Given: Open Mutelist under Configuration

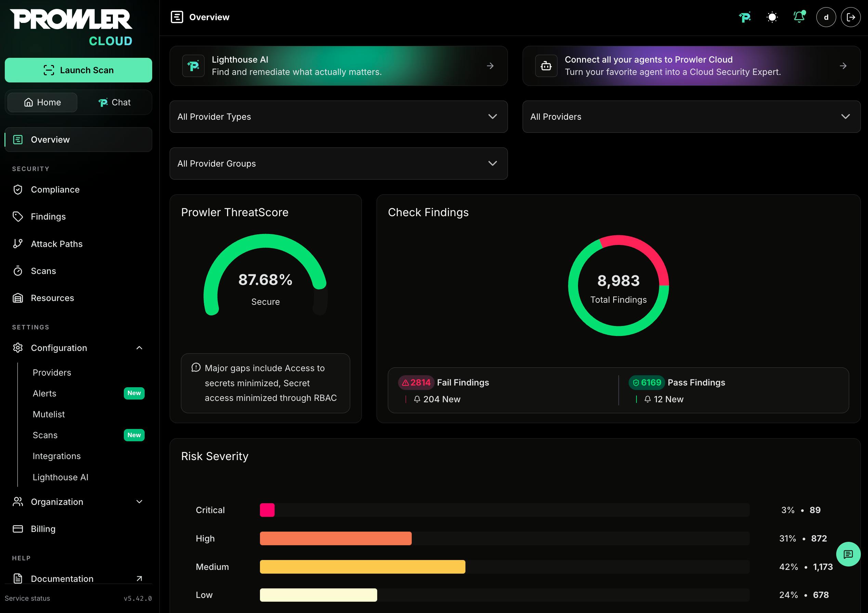Looking at the screenshot, I should click(48, 414).
